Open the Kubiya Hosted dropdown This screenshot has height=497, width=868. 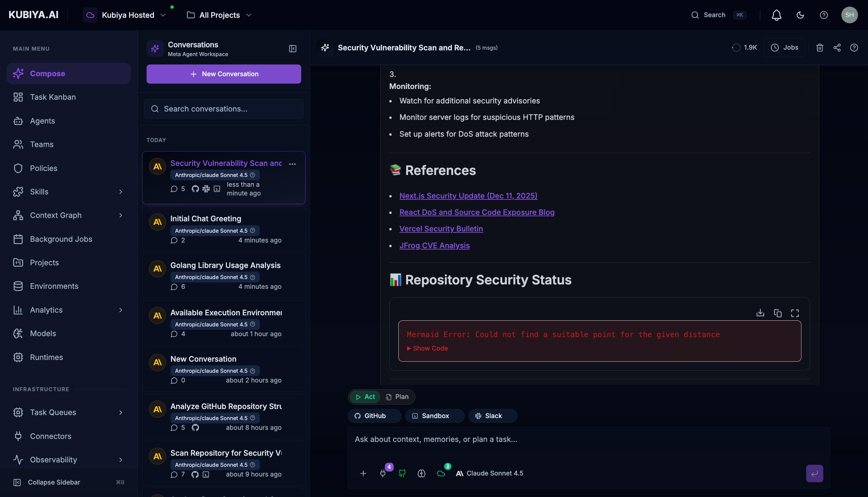point(128,15)
